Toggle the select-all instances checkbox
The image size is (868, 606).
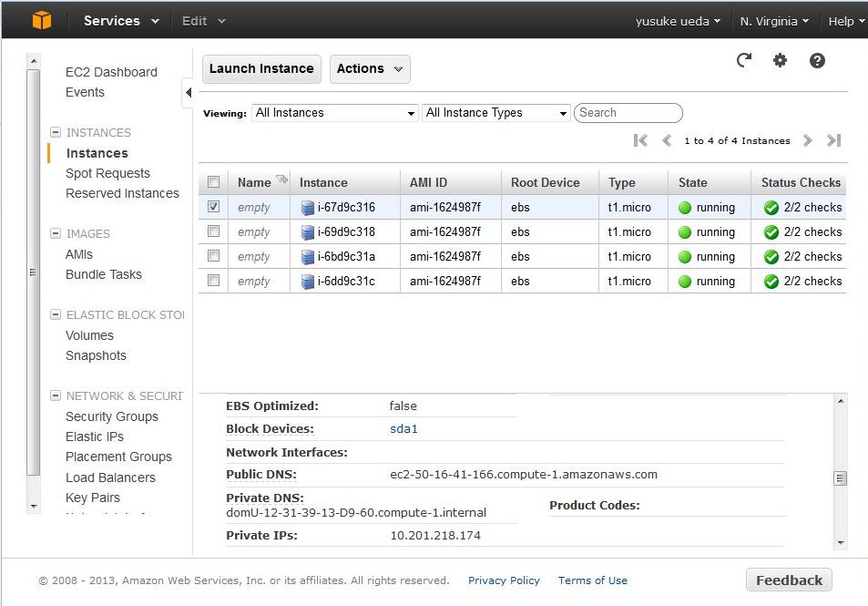point(213,181)
